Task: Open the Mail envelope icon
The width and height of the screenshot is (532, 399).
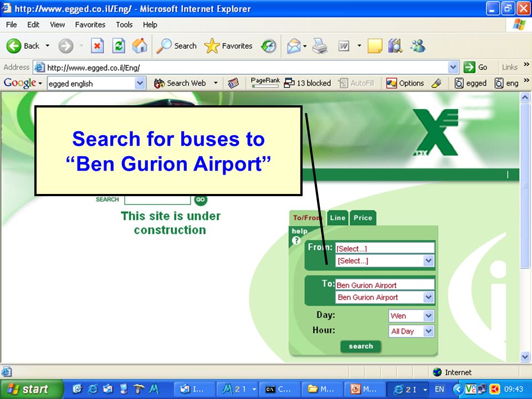Action: [x=294, y=46]
